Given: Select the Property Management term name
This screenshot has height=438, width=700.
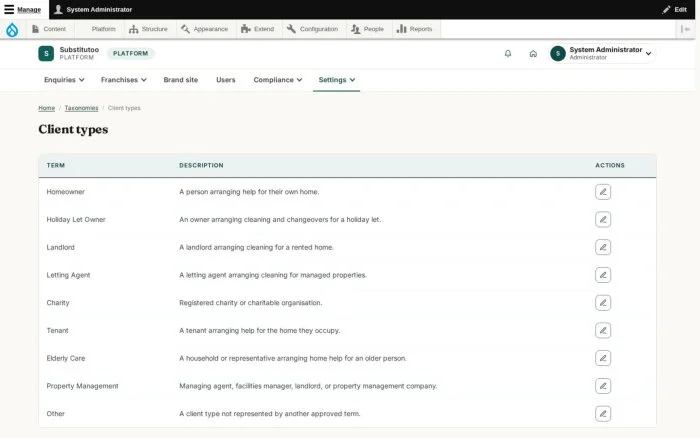Looking at the screenshot, I should 83,386.
